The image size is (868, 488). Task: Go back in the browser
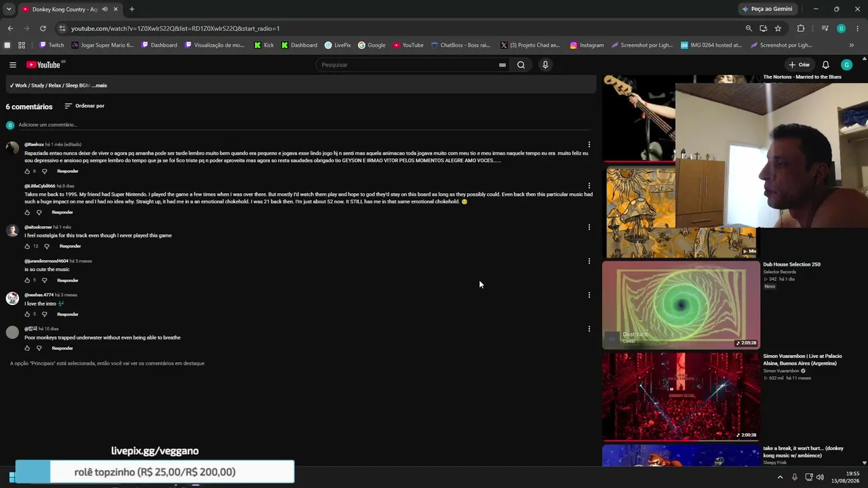click(x=10, y=28)
